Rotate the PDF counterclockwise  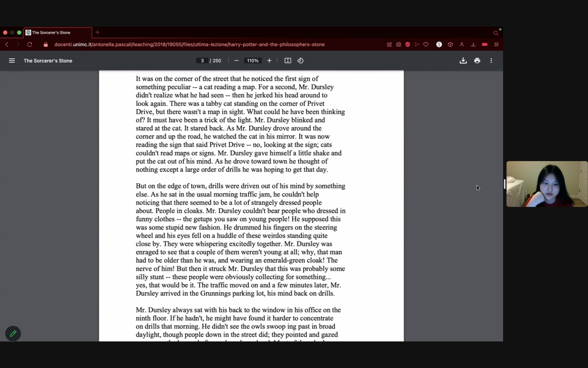300,61
